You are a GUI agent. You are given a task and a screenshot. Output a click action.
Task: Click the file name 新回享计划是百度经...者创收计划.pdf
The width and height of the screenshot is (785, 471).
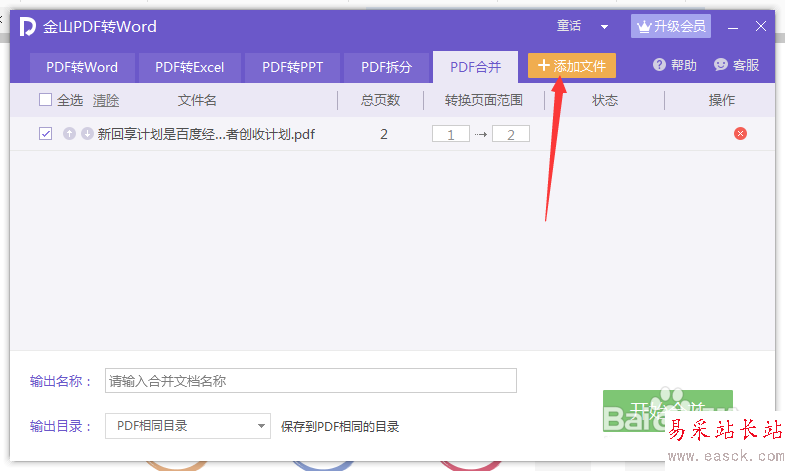[206, 134]
